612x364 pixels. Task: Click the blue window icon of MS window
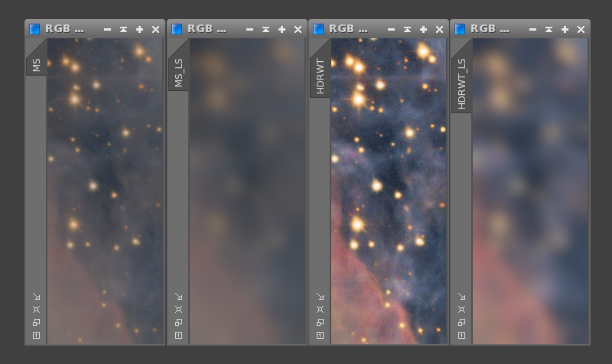(34, 29)
